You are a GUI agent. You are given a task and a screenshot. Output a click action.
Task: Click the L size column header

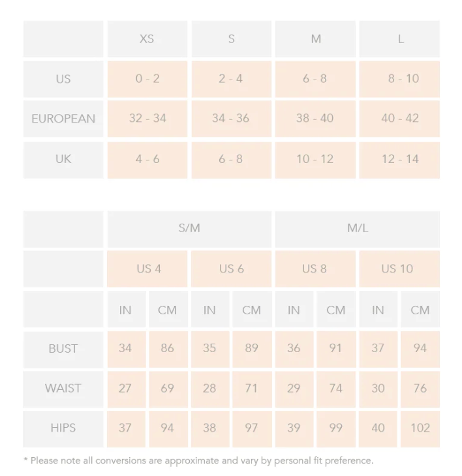tap(399, 39)
